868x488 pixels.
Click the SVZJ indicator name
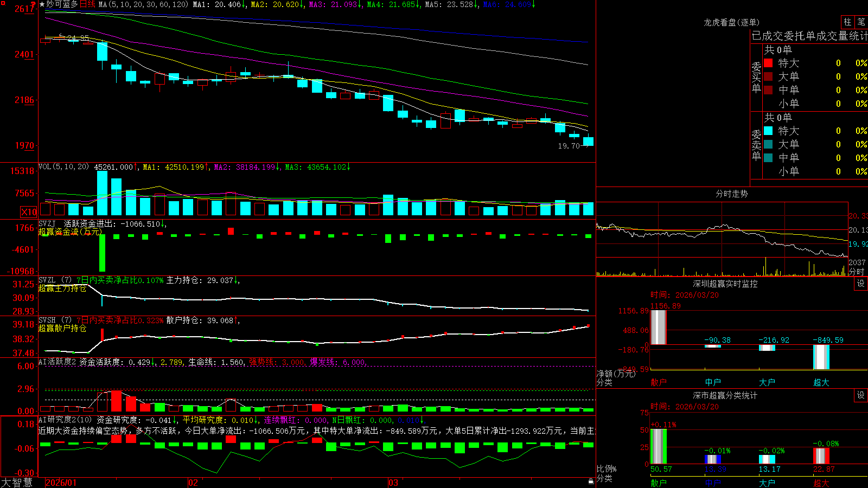[x=47, y=223]
